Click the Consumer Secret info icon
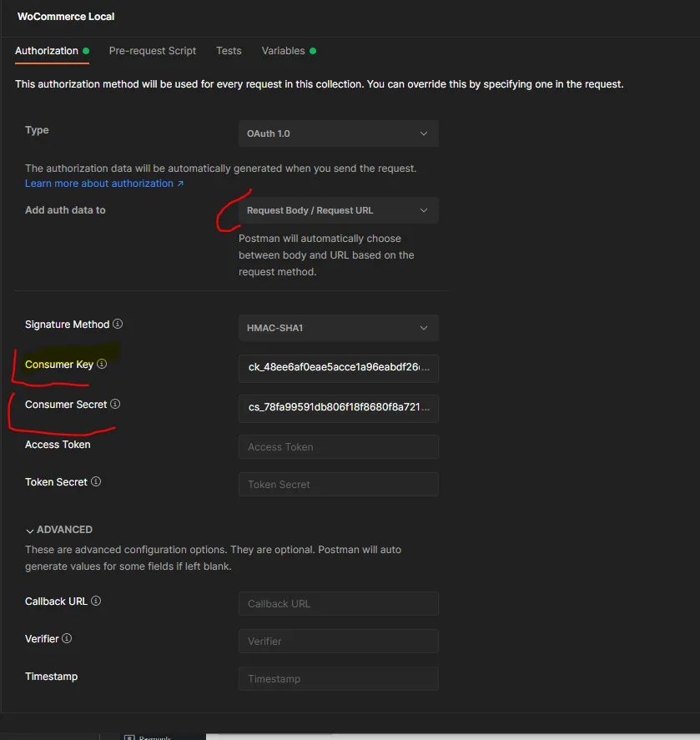The width and height of the screenshot is (700, 740). point(115,404)
